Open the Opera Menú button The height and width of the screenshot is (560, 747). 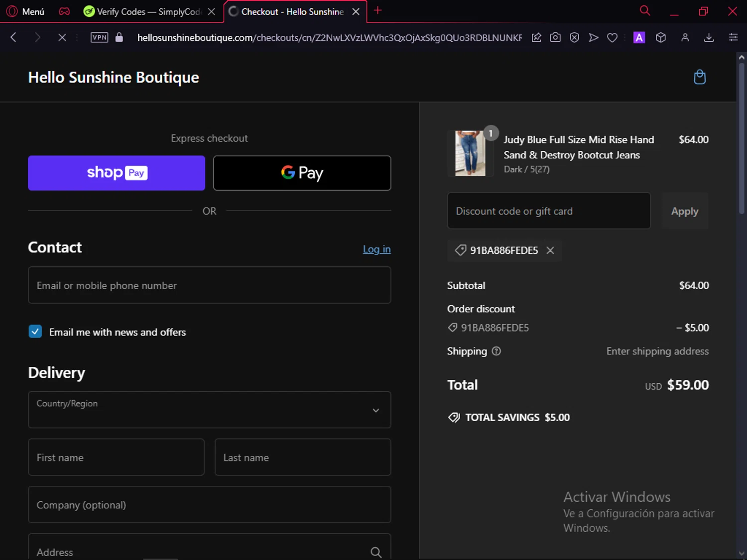pos(26,11)
